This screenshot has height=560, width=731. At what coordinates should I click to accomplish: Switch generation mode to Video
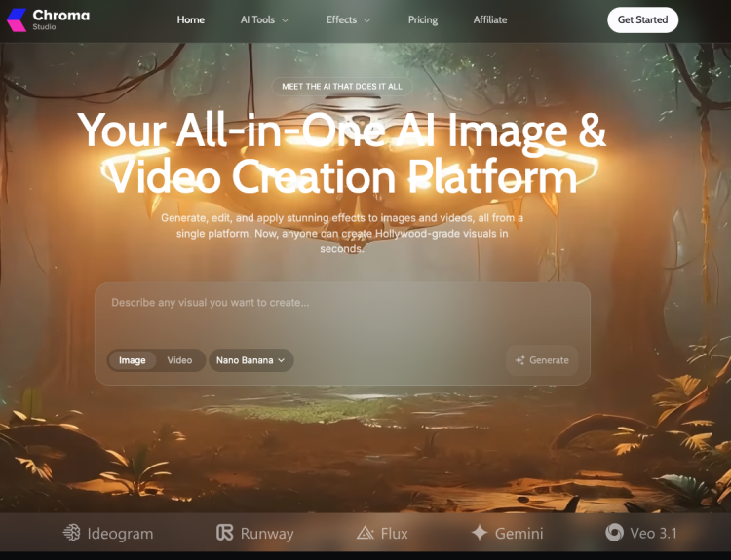(179, 360)
